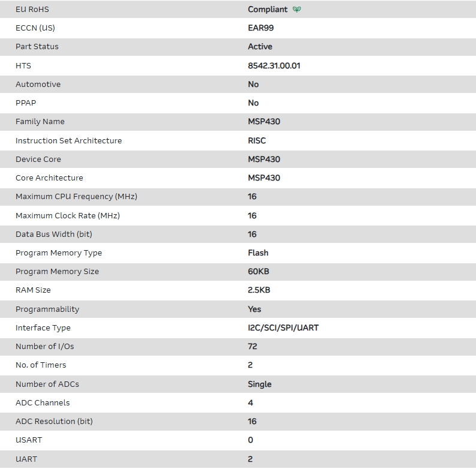Select the HTS code 8542.31.00.01
Screen dimensions: 476x469
point(274,65)
